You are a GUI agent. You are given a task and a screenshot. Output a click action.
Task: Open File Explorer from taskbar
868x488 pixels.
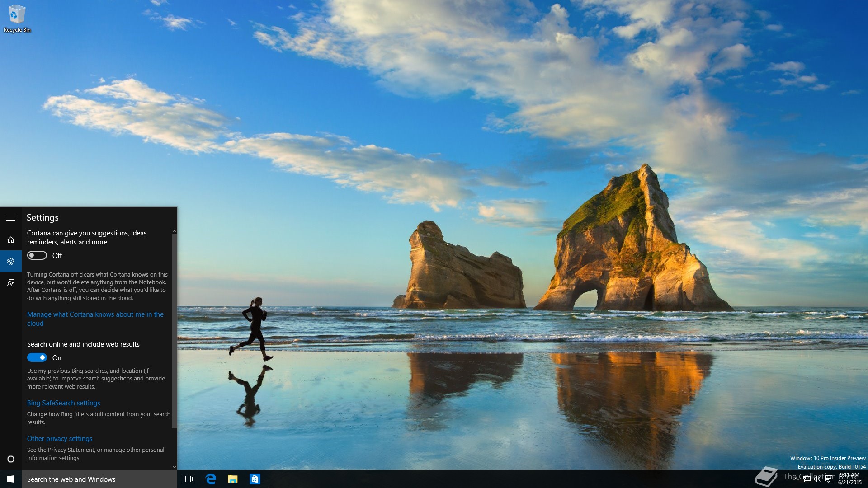(x=233, y=479)
